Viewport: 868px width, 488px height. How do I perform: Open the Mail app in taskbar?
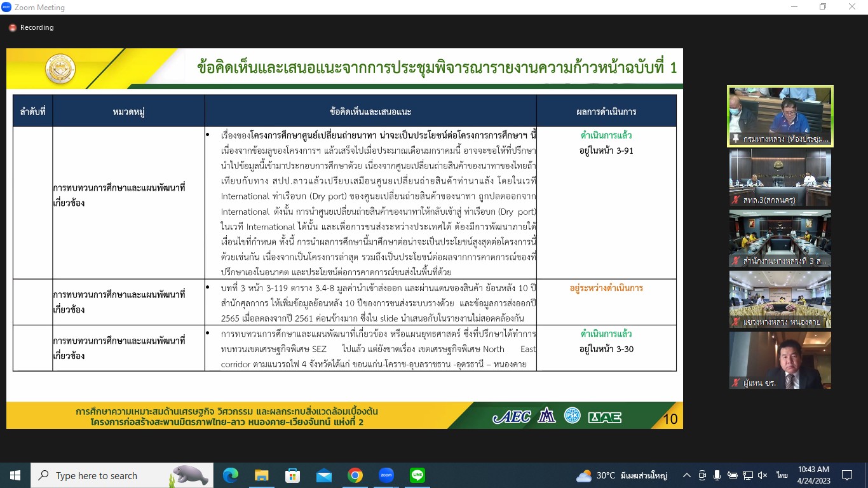323,475
